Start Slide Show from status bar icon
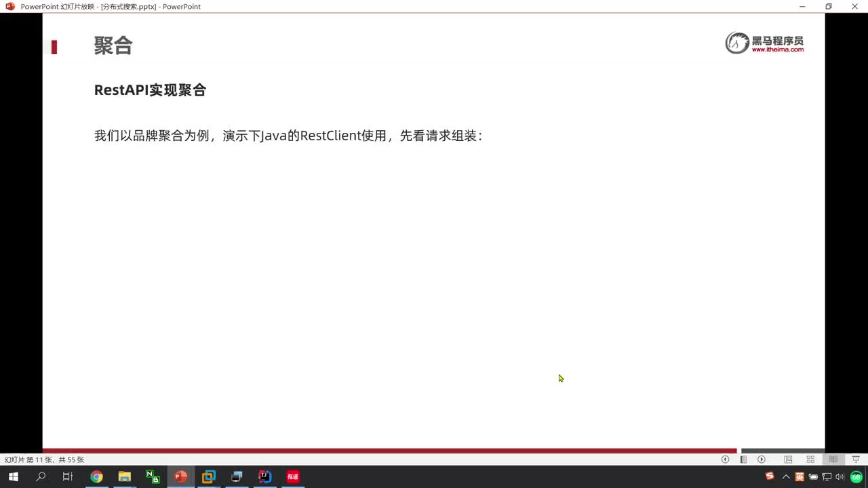Image resolution: width=868 pixels, height=488 pixels. 856,460
